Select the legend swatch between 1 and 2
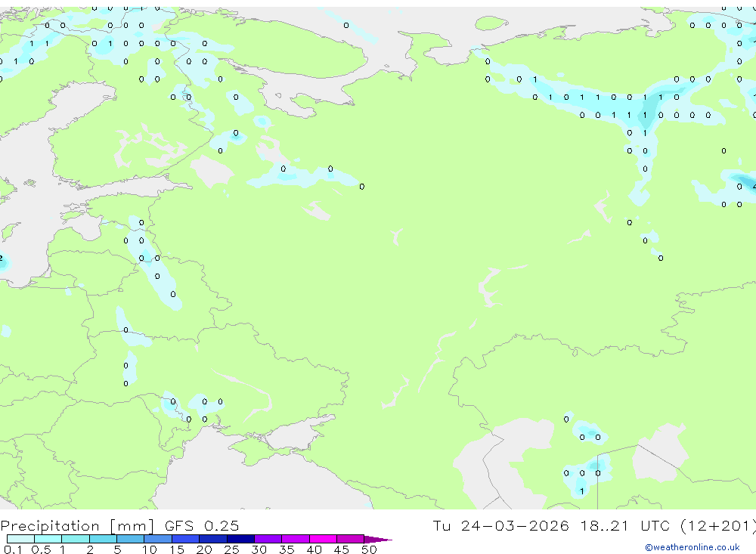The height and width of the screenshot is (554, 756). (x=76, y=539)
